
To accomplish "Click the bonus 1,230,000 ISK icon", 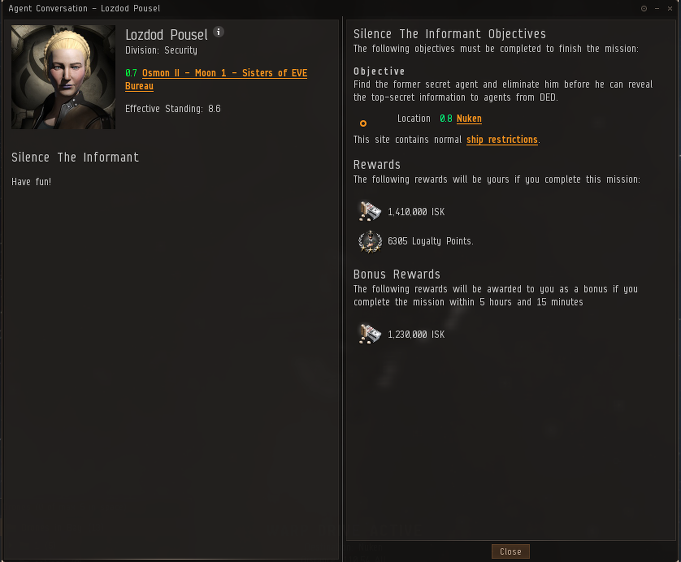I will (x=370, y=334).
